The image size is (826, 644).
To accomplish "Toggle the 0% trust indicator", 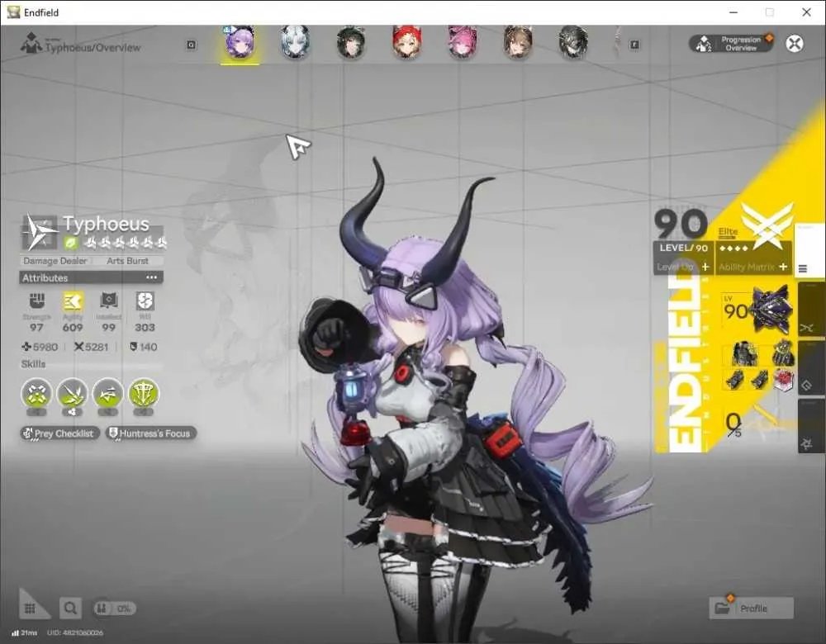I will click(115, 608).
